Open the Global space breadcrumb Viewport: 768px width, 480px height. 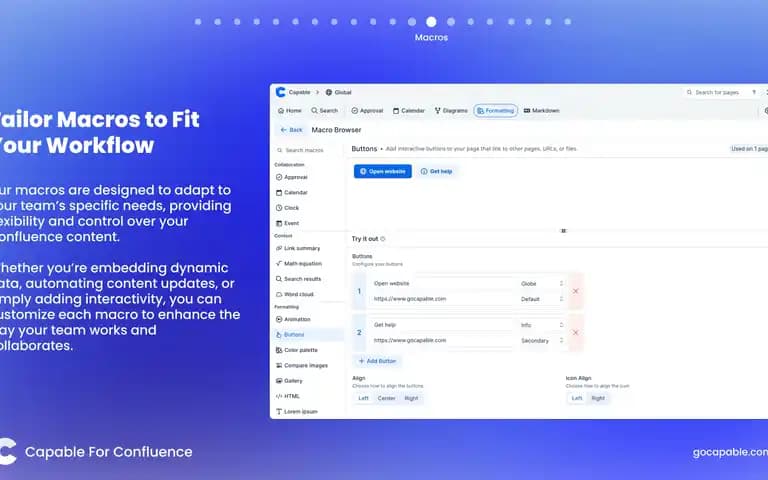[339, 92]
